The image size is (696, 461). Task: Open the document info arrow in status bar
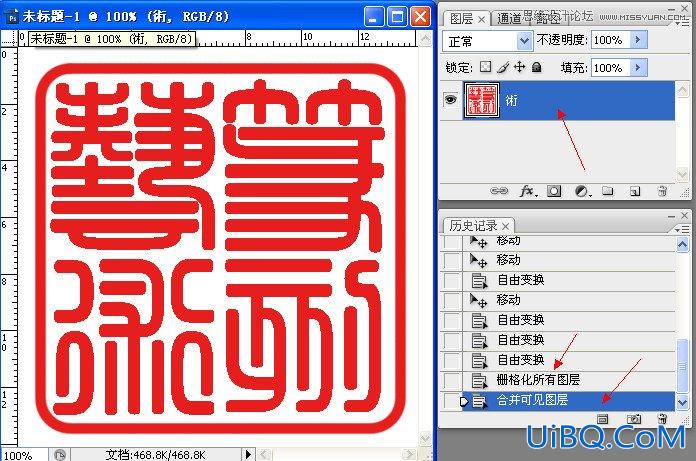(248, 454)
